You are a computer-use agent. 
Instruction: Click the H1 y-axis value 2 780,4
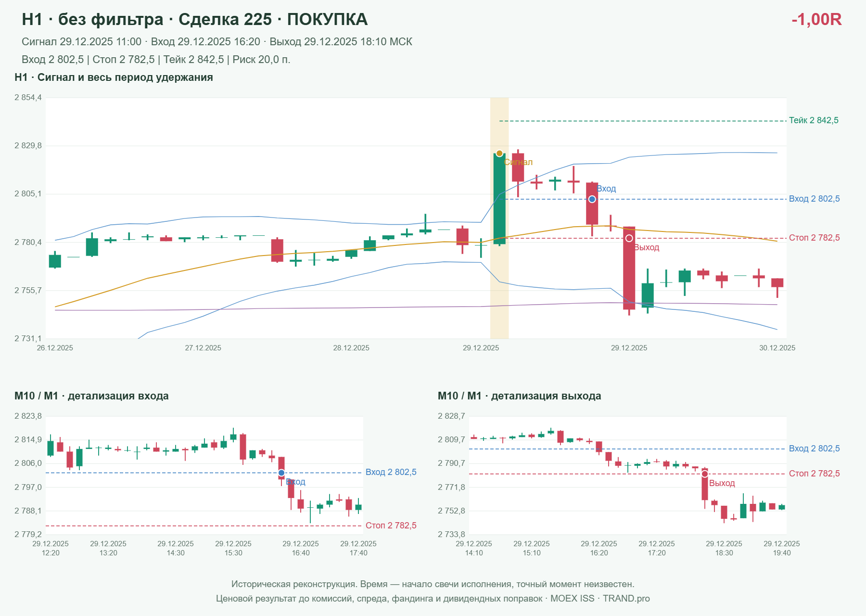(28, 242)
